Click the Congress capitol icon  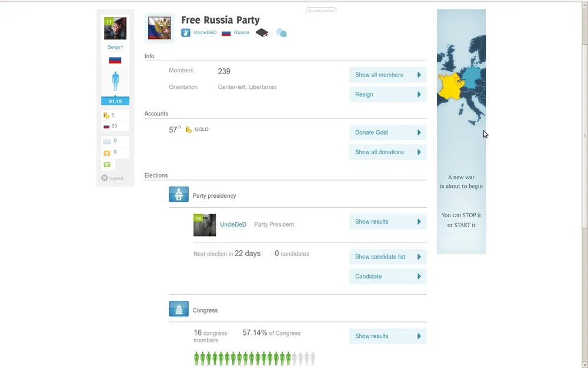pyautogui.click(x=179, y=309)
